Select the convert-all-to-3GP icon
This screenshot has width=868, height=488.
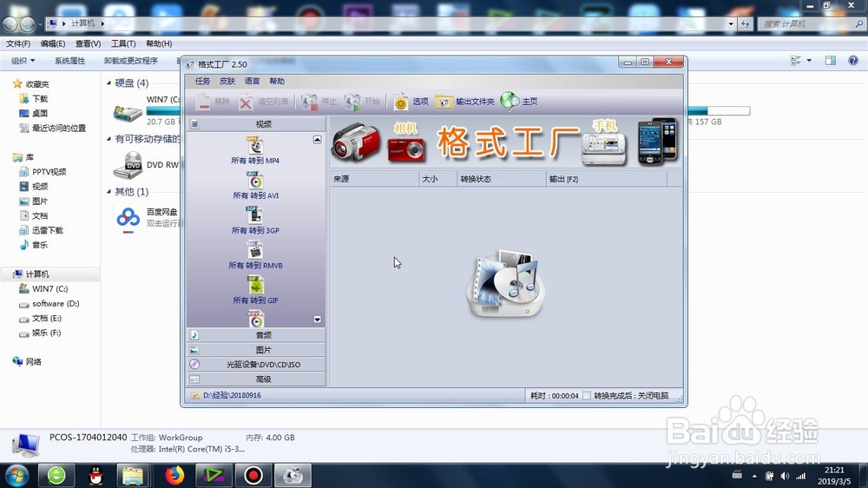click(x=255, y=215)
